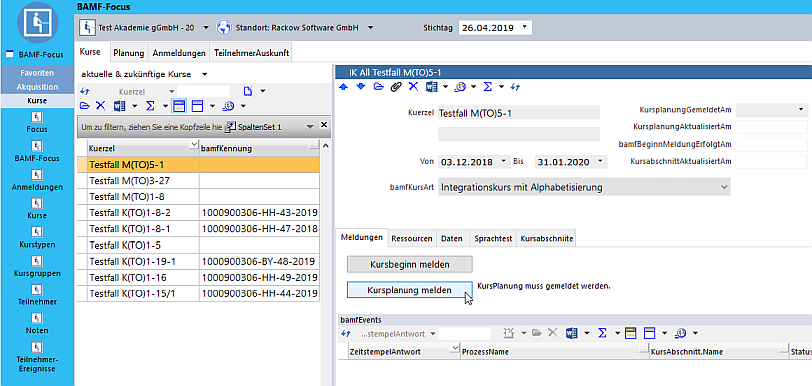Click Word export icon in bamfEvents toolbar
This screenshot has height=386, width=812.
tap(572, 333)
